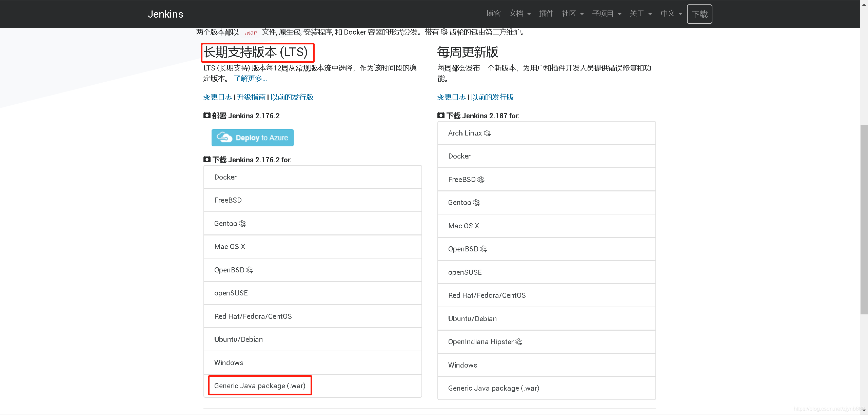Click gear icon beside OpenIndiana Hipster
Viewport: 868px width, 415px height.
click(519, 342)
